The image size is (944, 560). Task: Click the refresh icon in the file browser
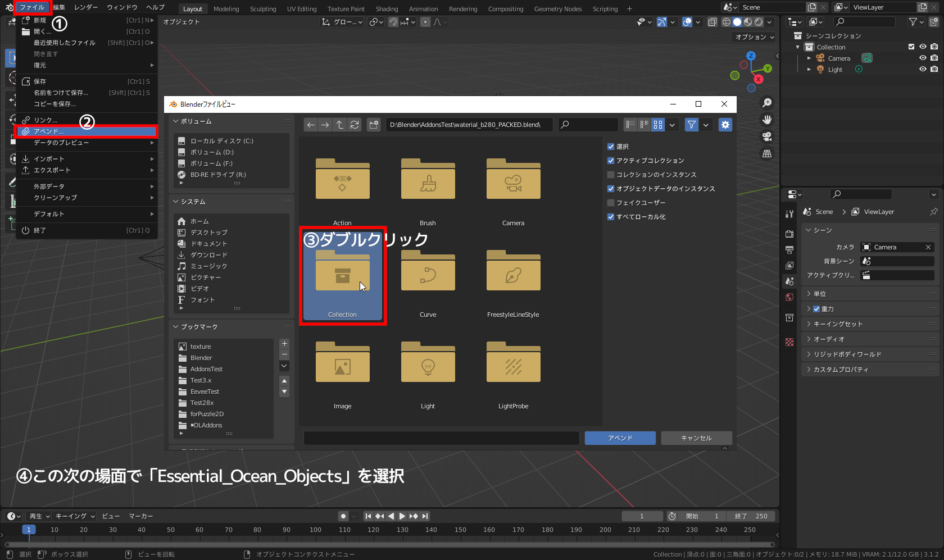tap(355, 125)
